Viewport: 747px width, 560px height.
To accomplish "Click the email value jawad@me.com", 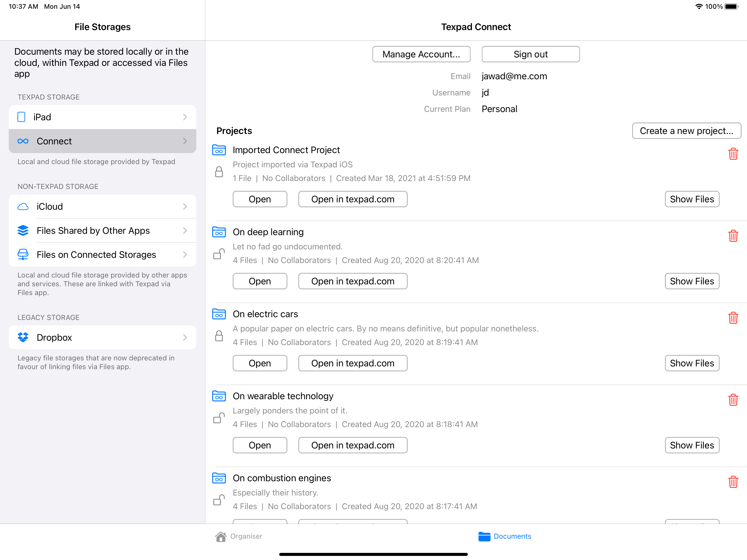I will coord(514,76).
